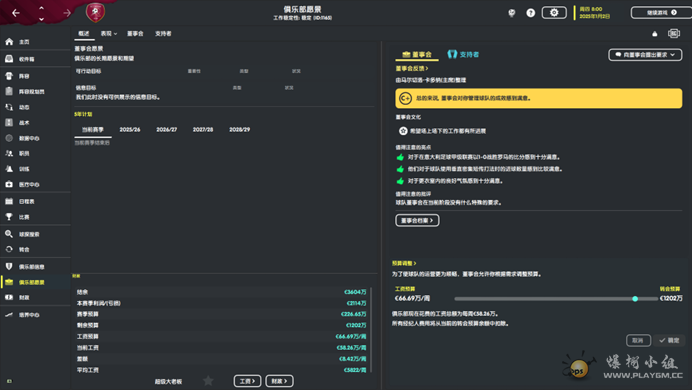
Task: Go forward with the right arrow
Action: click(x=67, y=13)
